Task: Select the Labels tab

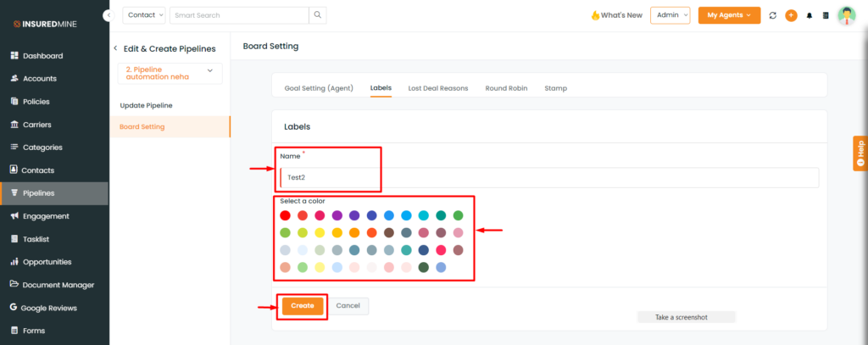Action: click(x=381, y=88)
